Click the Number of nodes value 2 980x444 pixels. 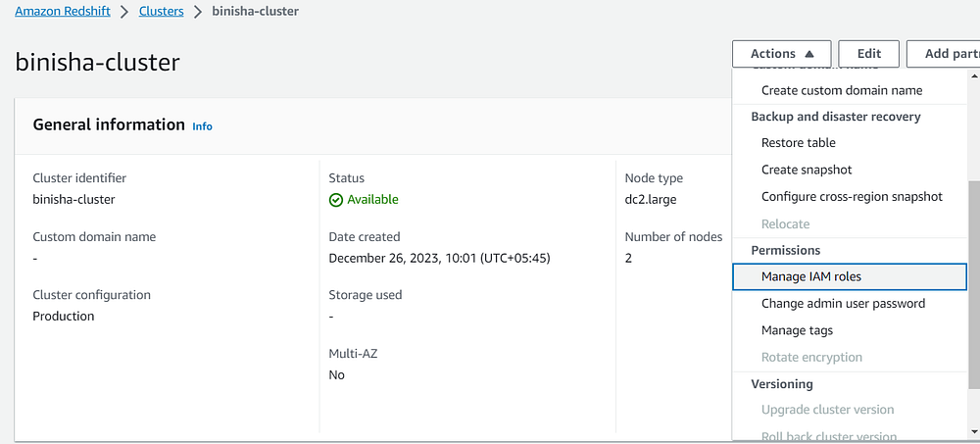tap(628, 258)
